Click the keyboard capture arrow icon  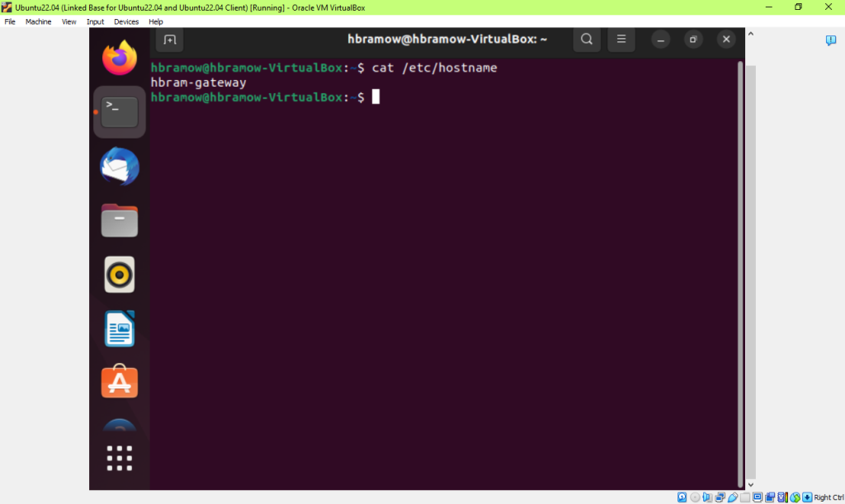[x=807, y=497]
